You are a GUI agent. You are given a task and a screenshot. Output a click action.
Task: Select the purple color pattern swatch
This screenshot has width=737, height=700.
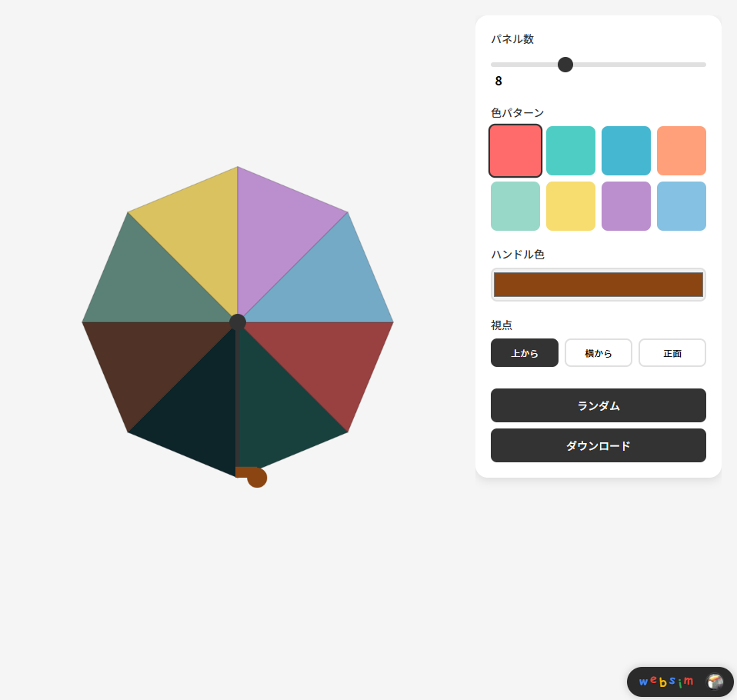pos(626,206)
